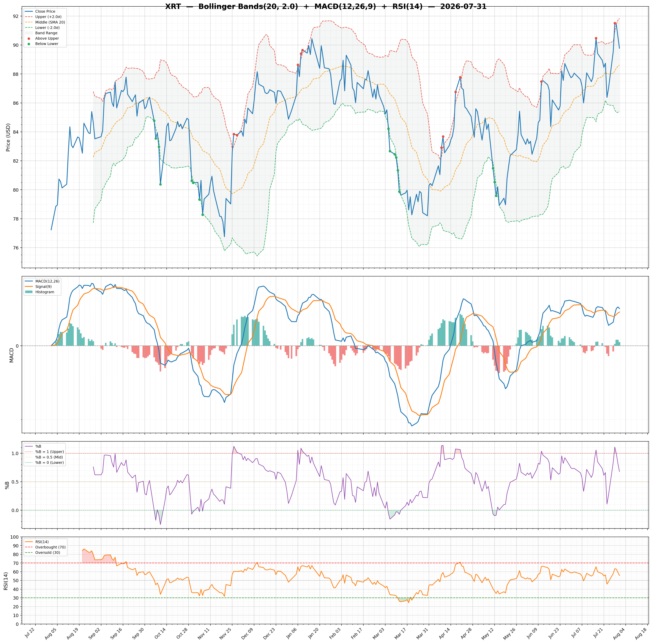Click the 84 tick on the price axis

pos(16,132)
